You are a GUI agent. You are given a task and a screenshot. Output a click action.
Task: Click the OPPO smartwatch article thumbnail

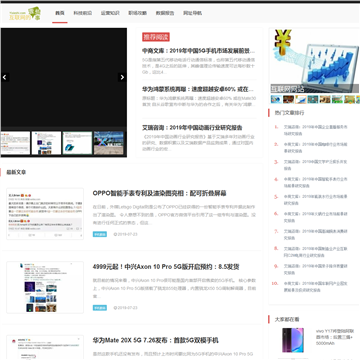pos(45,214)
